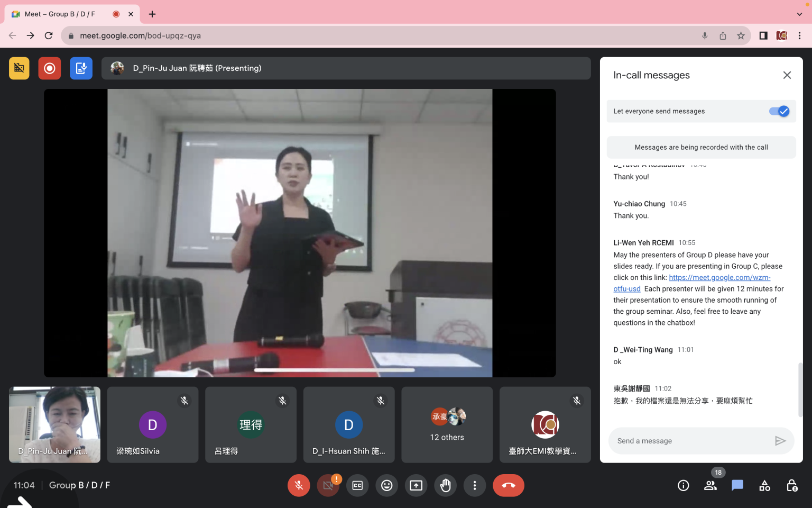Show the participants people panel
This screenshot has height=508, width=812.
point(710,485)
